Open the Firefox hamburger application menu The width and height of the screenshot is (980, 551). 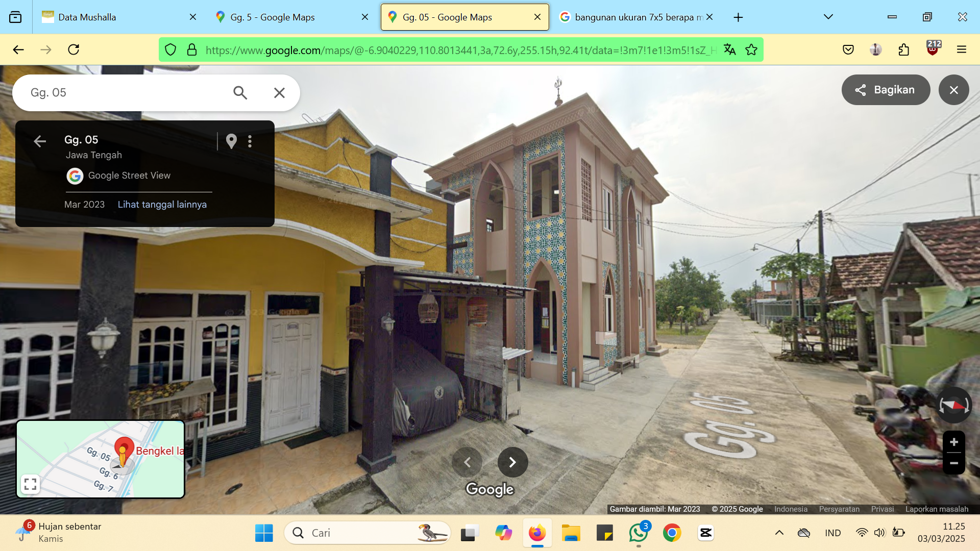point(962,49)
